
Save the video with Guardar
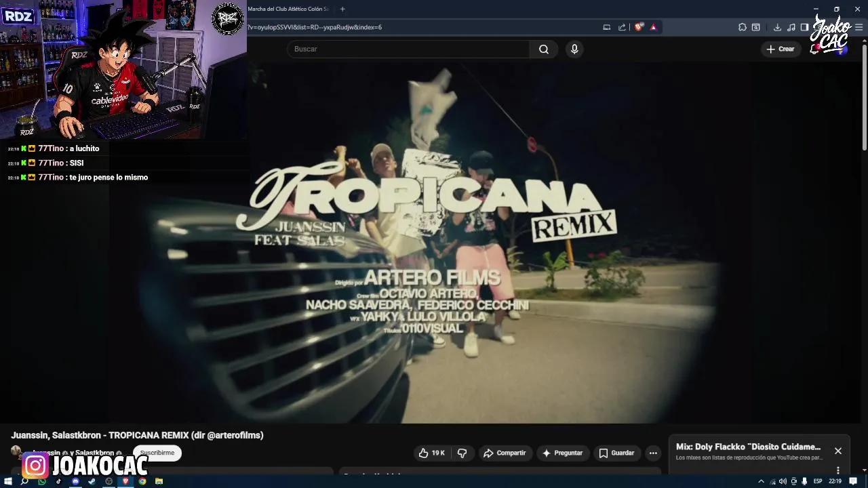click(616, 453)
